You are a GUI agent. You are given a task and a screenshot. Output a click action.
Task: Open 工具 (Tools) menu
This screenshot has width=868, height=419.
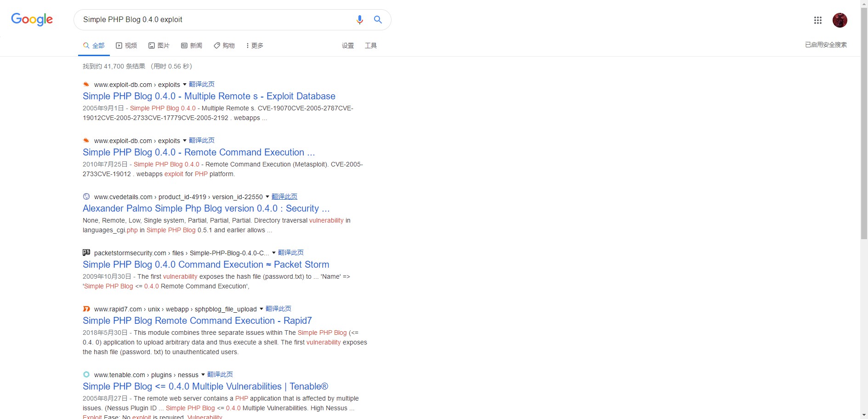[371, 46]
